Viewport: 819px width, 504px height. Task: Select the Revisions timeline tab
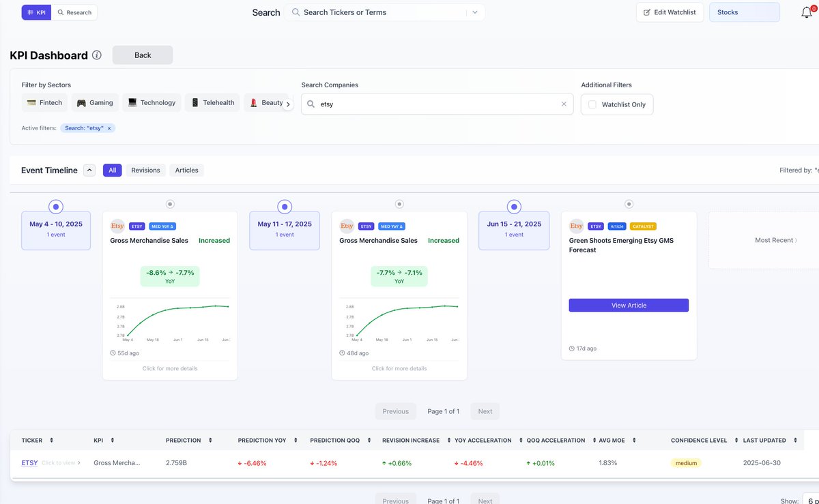(145, 171)
